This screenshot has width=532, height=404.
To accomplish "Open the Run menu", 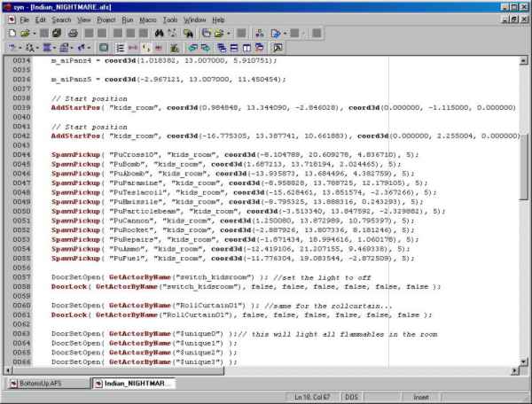I will coord(128,19).
